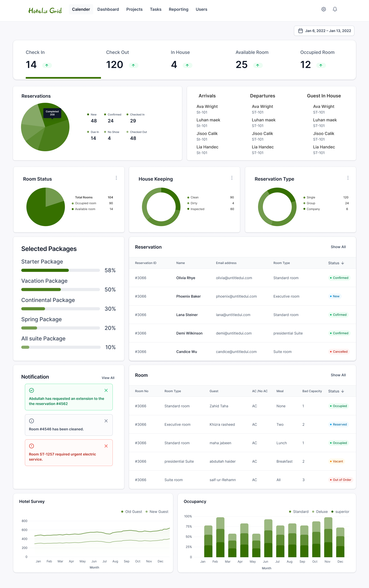Dismiss the Abdullah extension request notification
This screenshot has height=588, width=369.
point(106,390)
